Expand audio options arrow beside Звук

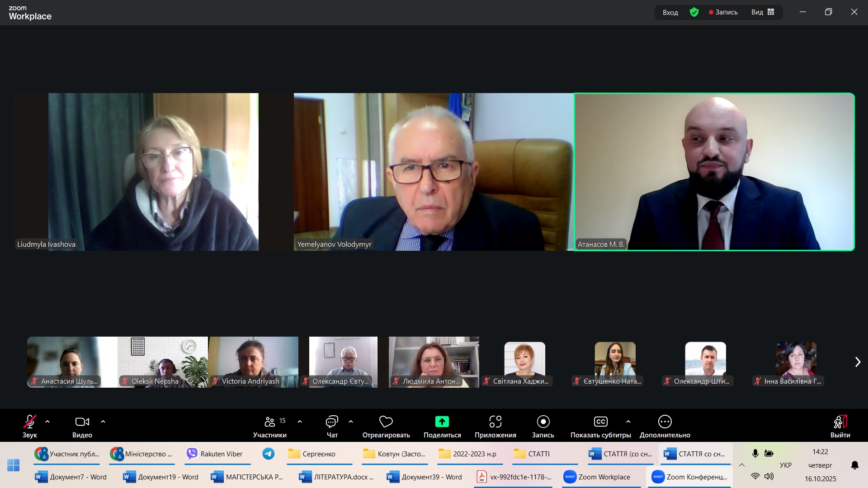pos(47,422)
